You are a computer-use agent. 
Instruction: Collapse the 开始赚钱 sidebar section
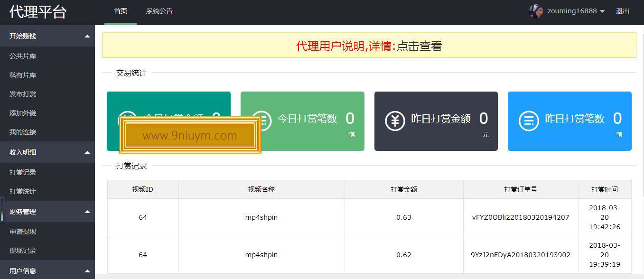point(87,36)
